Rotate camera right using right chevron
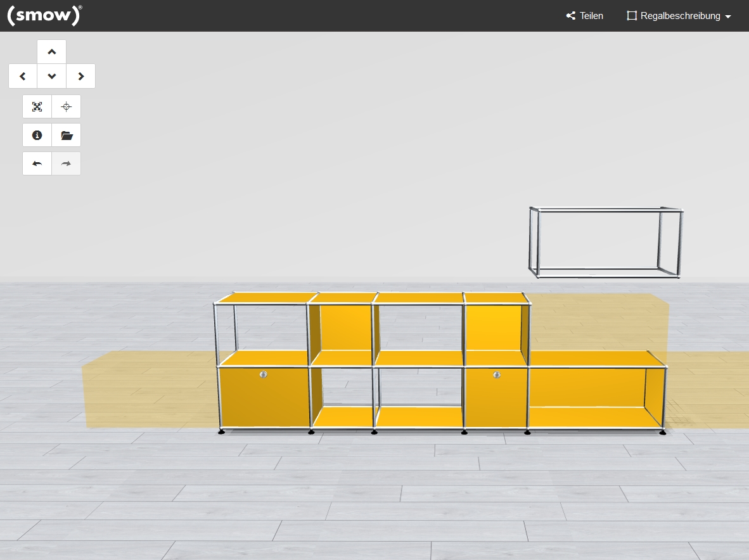The height and width of the screenshot is (560, 749). pos(81,76)
